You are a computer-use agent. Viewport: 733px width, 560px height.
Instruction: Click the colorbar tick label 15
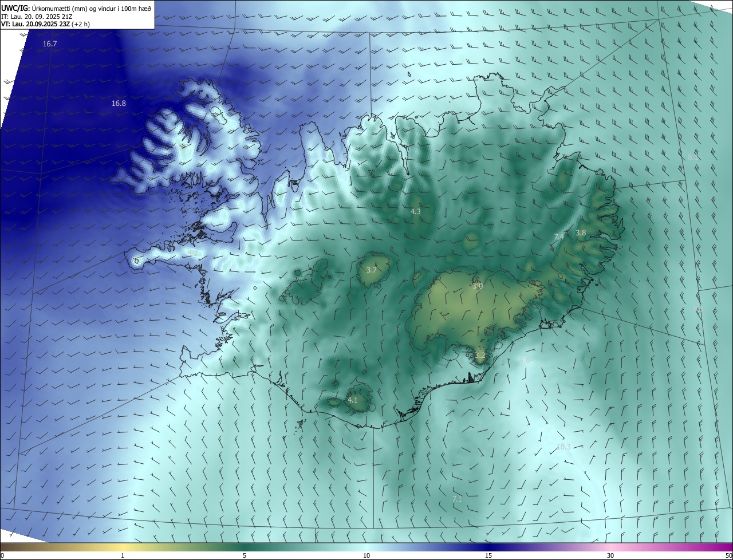click(488, 555)
